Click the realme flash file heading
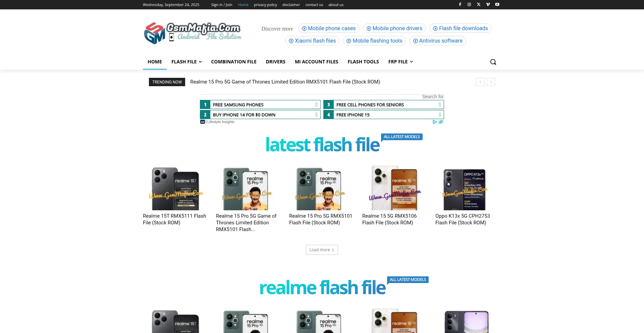This screenshot has width=644, height=333. click(322, 288)
